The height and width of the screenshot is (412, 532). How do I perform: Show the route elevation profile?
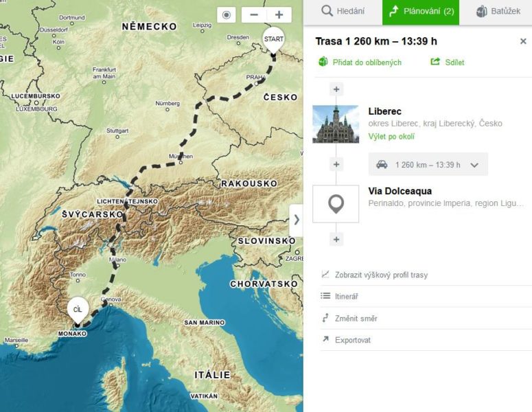(380, 275)
